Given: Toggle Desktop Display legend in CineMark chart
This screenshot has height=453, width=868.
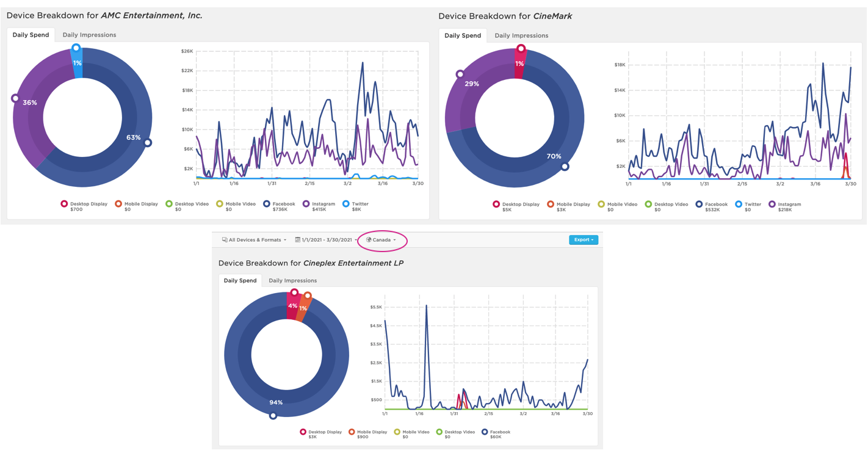Looking at the screenshot, I should (516, 207).
